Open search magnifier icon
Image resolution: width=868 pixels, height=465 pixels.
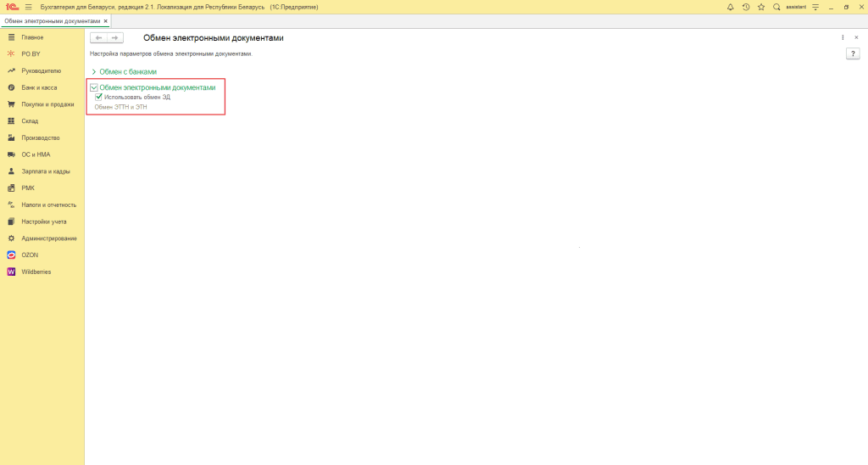coord(776,7)
